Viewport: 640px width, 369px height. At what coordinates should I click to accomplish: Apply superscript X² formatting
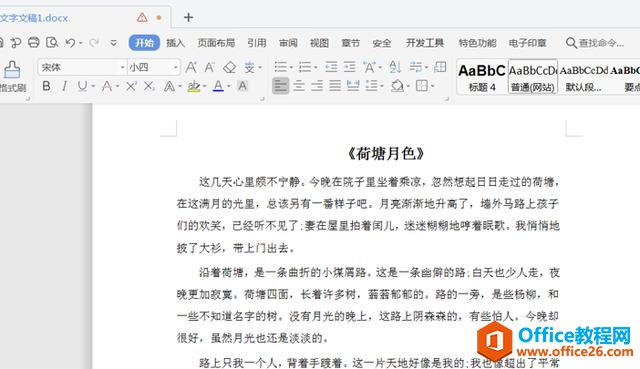tap(131, 86)
